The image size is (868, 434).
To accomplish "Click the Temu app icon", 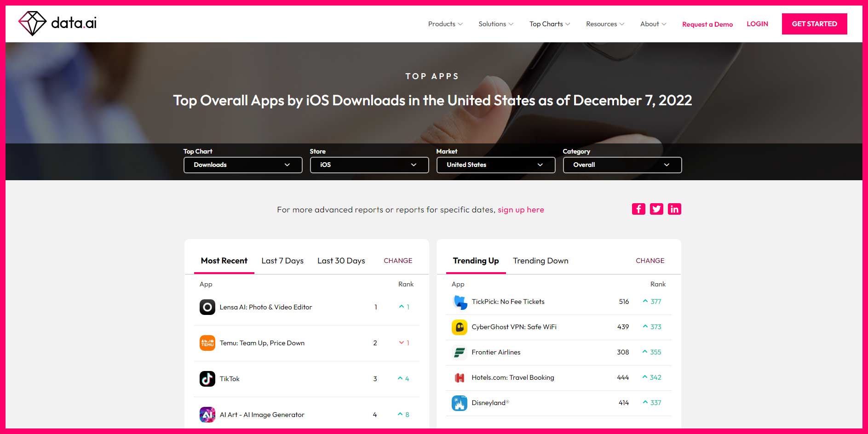I will tap(207, 343).
